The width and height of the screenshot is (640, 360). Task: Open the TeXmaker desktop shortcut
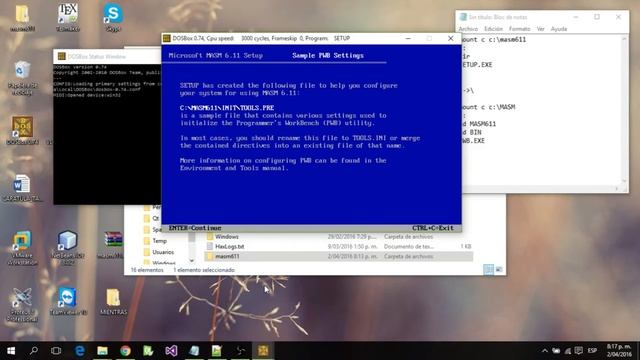[68, 17]
